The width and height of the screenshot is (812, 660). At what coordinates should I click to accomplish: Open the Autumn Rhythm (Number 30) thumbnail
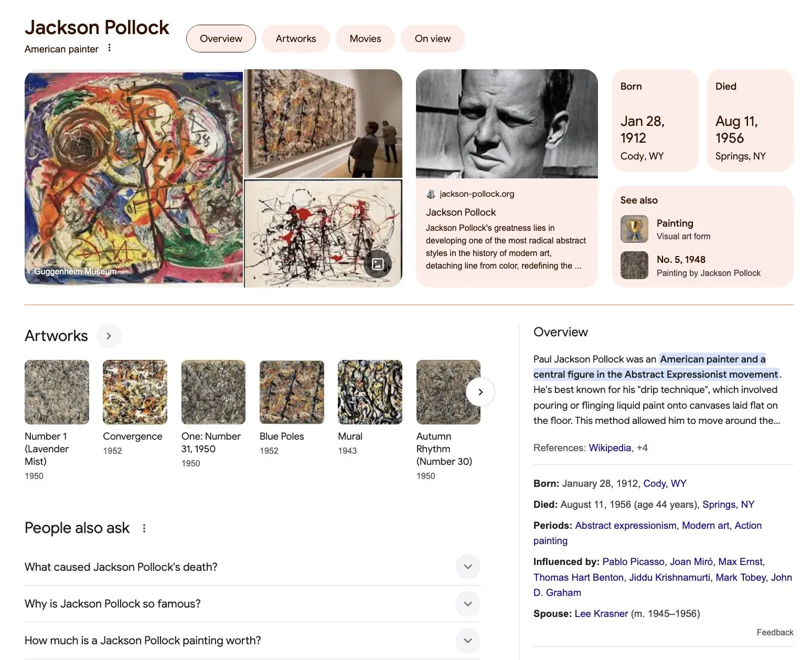click(448, 392)
